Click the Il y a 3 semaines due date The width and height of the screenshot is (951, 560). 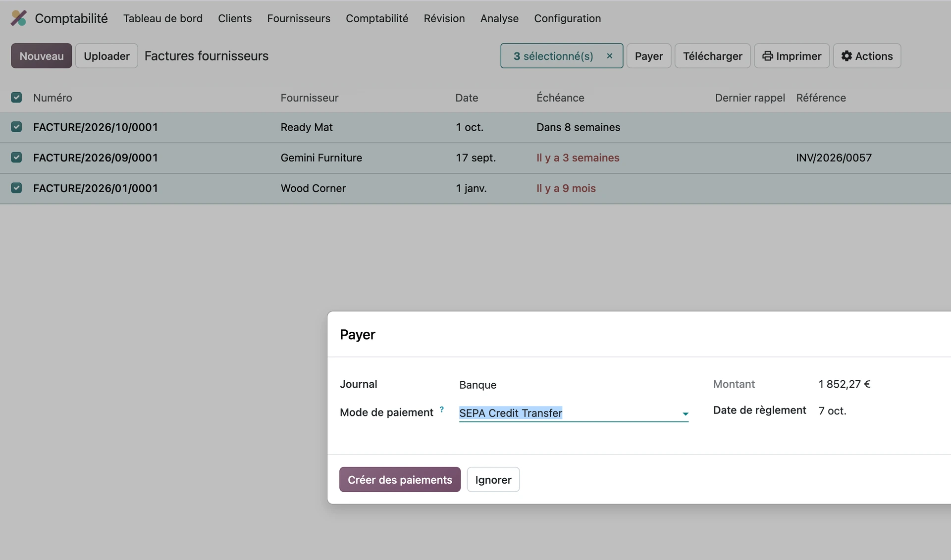(578, 157)
